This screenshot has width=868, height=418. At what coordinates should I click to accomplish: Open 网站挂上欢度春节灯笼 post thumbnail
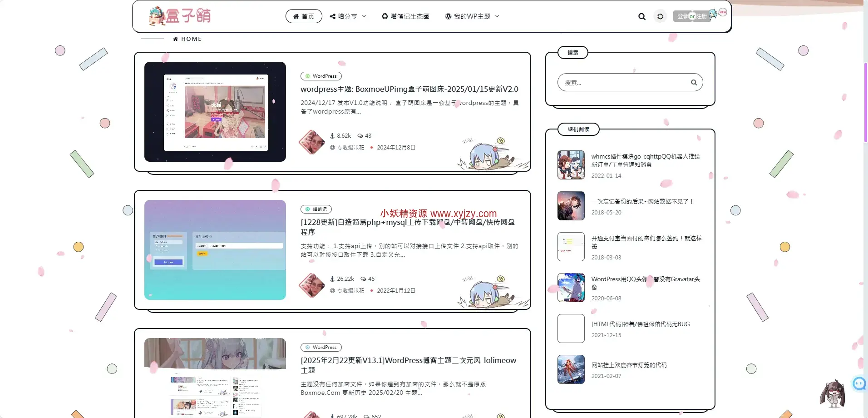[x=571, y=369]
